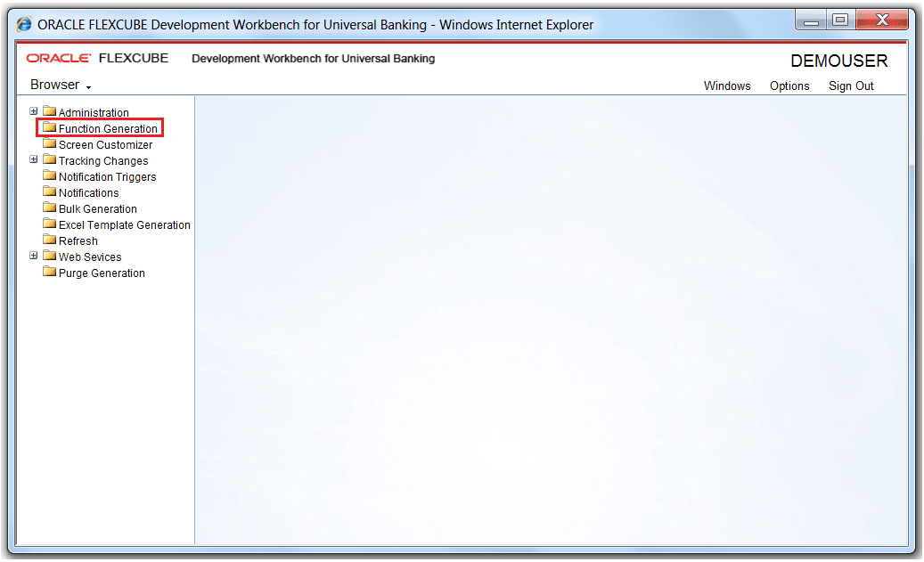Screen dimensions: 924x562
Task: Click the Screen Customizer folder icon
Action: [x=50, y=143]
